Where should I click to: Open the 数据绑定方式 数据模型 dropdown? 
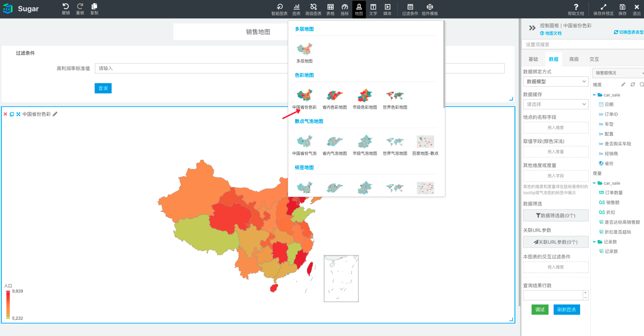tap(555, 82)
